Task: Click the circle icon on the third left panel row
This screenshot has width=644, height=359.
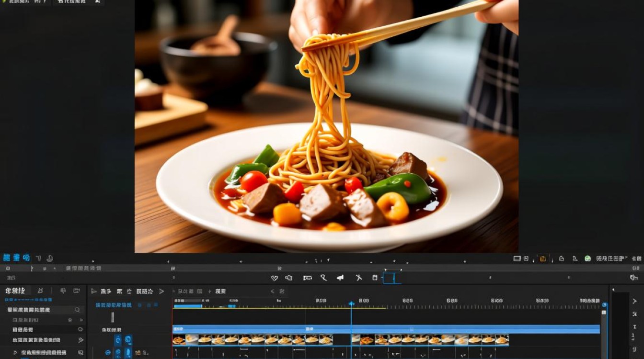Action: click(x=80, y=329)
